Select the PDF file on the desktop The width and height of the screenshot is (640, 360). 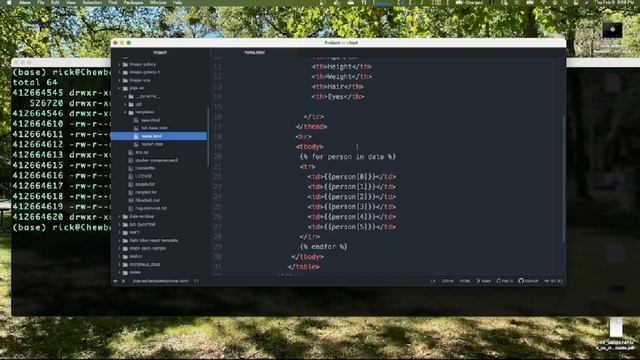616,334
